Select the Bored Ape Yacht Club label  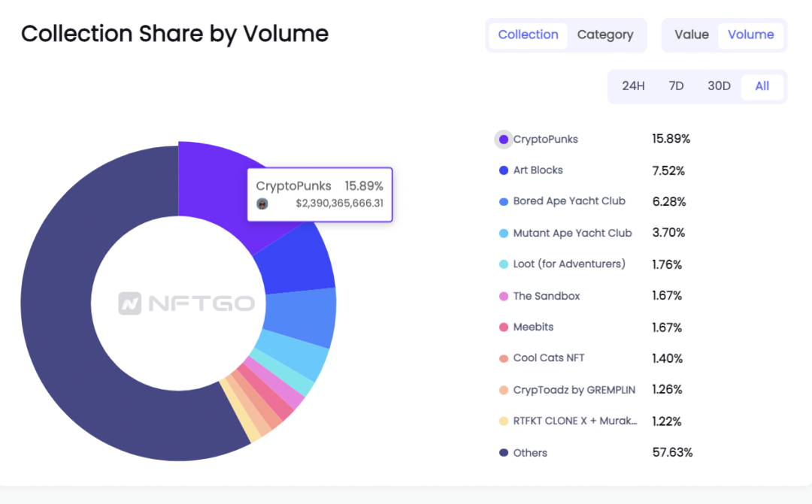pos(569,201)
